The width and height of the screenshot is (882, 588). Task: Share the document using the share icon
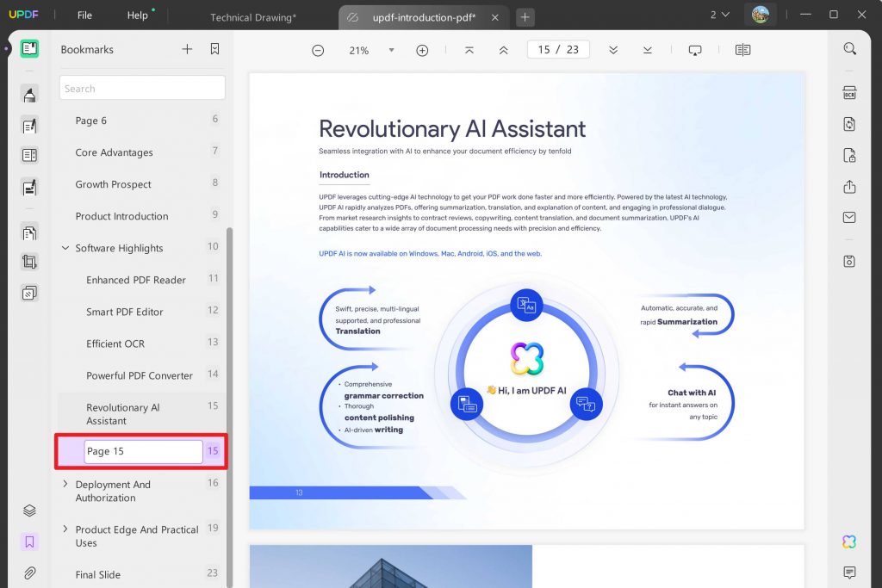(849, 186)
